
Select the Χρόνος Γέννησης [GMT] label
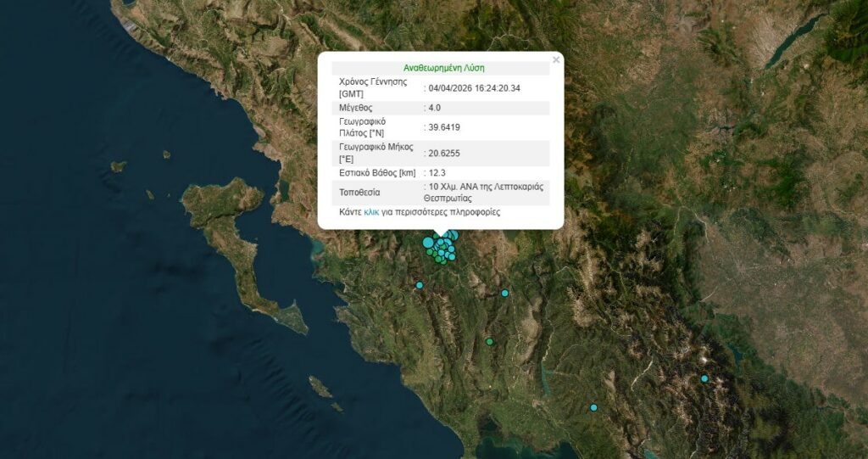(x=373, y=88)
